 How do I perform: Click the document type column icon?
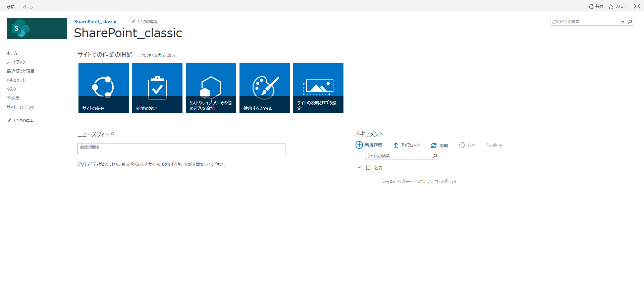click(368, 167)
